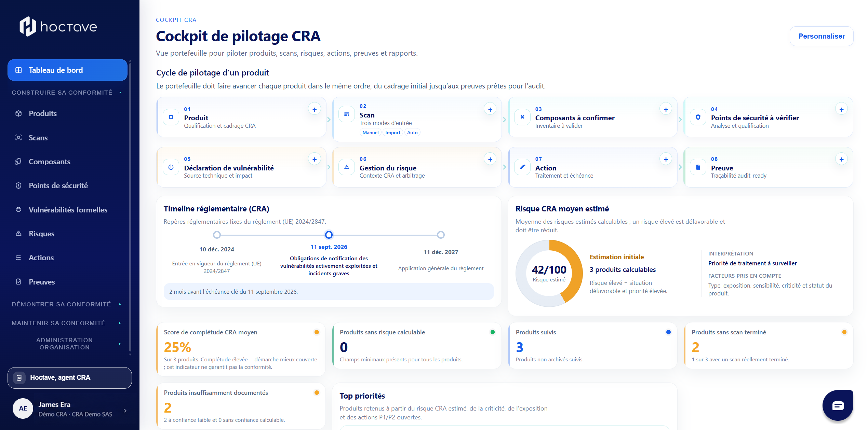868x430 pixels.
Task: Open the Actions sidebar item
Action: 67,258
